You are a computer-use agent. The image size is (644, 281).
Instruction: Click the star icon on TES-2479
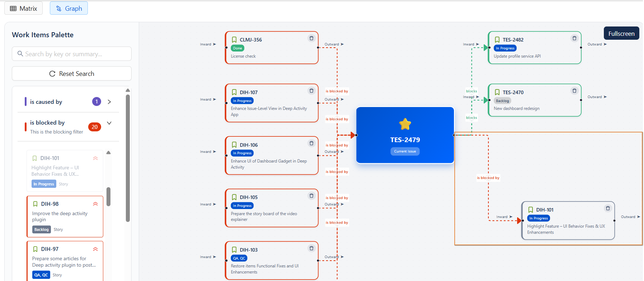pyautogui.click(x=405, y=124)
